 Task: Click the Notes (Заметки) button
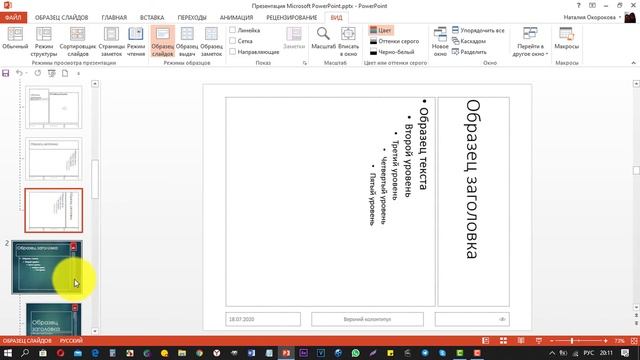[294, 39]
